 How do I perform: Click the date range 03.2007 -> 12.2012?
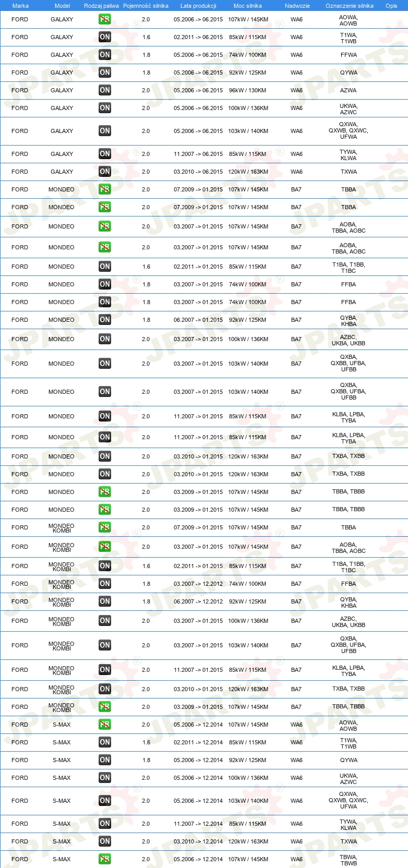pos(198,584)
